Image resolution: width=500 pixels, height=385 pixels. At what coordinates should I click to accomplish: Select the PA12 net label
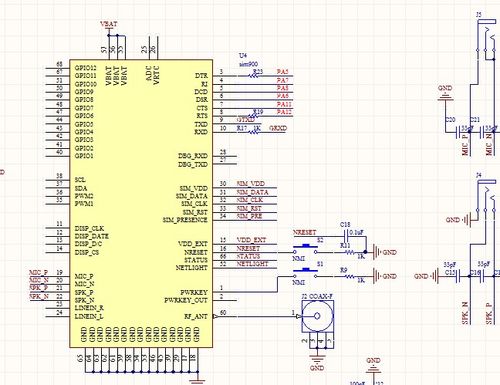[284, 112]
